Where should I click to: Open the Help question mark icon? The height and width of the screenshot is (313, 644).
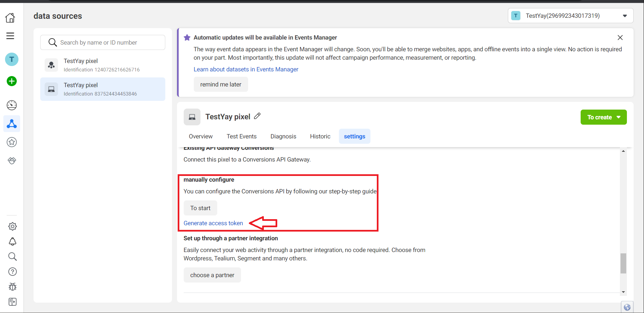pyautogui.click(x=12, y=271)
